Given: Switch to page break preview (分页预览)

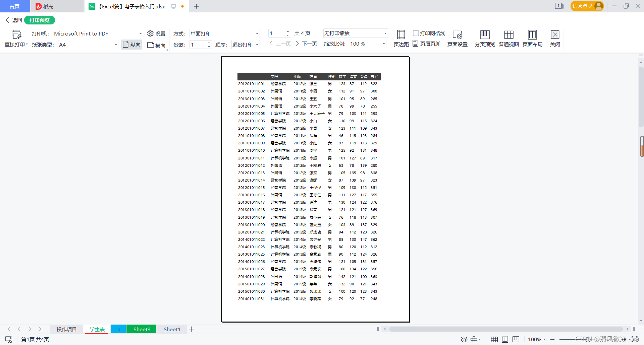Looking at the screenshot, I should click(485, 38).
